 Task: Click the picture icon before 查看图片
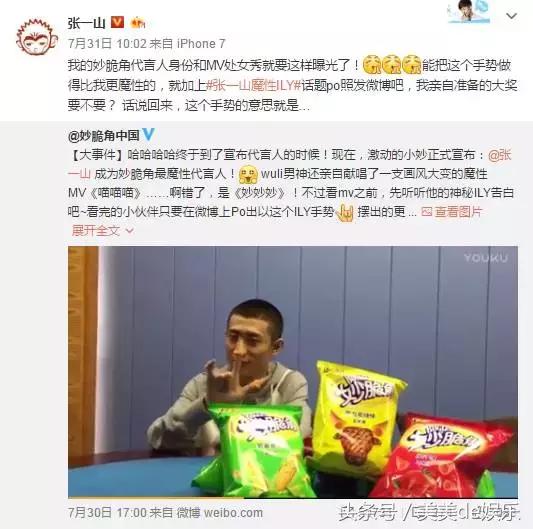pyautogui.click(x=427, y=212)
